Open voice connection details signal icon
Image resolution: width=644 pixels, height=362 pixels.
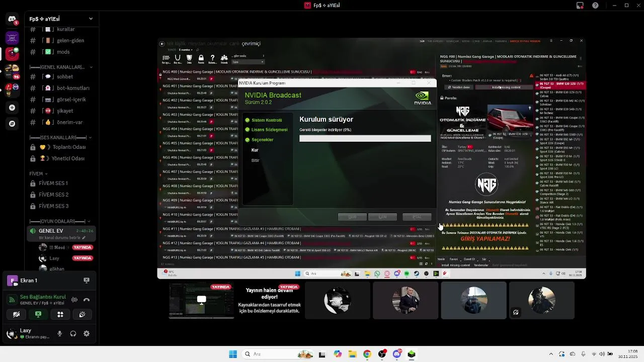point(13,300)
